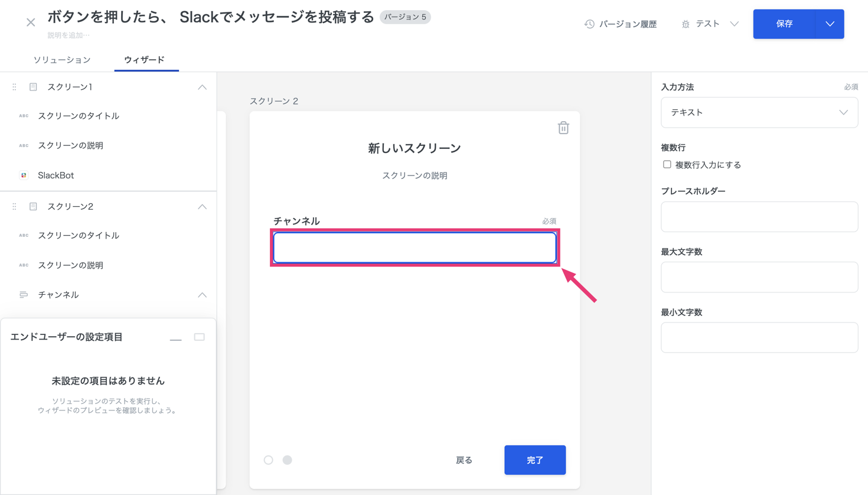Click the SlackBot icon in スクリーン1
The image size is (868, 495).
[24, 175]
